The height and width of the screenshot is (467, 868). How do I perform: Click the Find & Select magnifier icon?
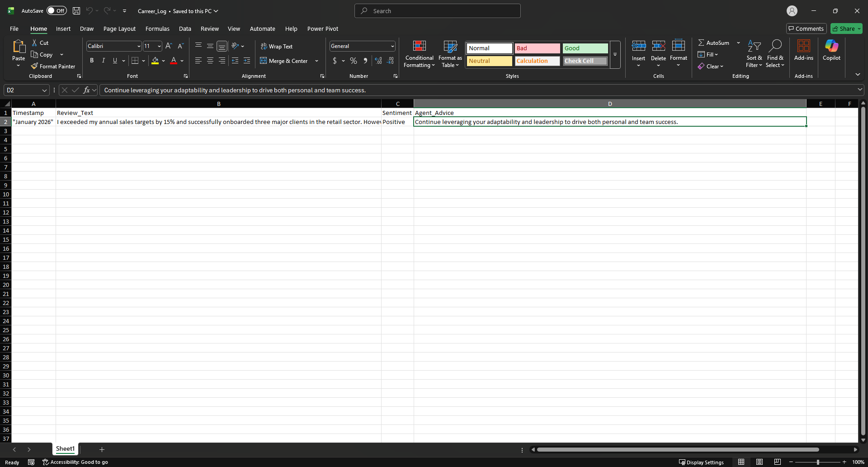click(775, 46)
